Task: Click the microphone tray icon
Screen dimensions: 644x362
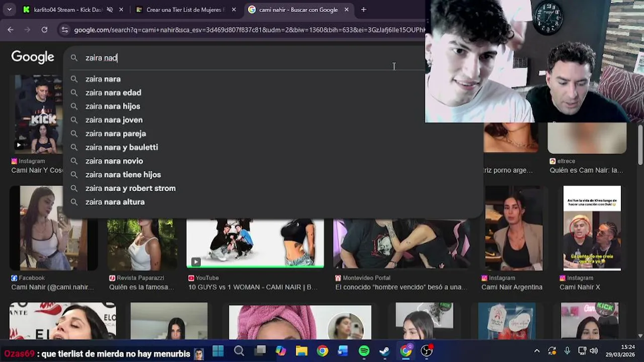Action: 567,351
